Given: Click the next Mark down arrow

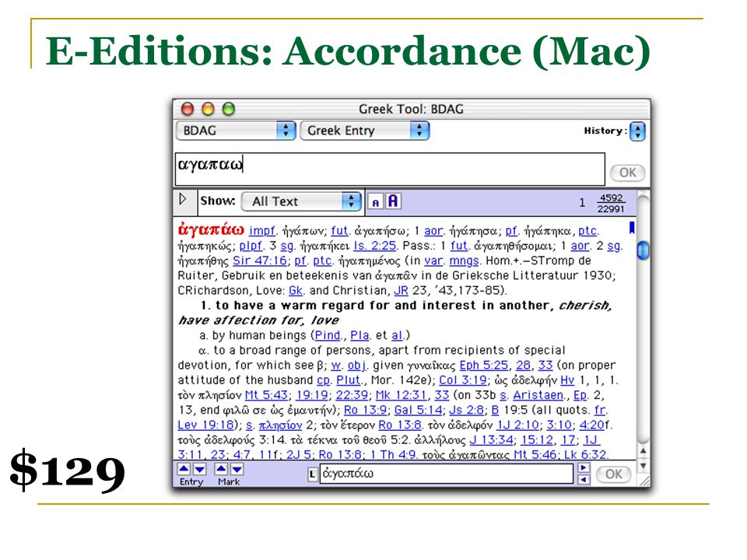Looking at the screenshot, I should point(237,469).
